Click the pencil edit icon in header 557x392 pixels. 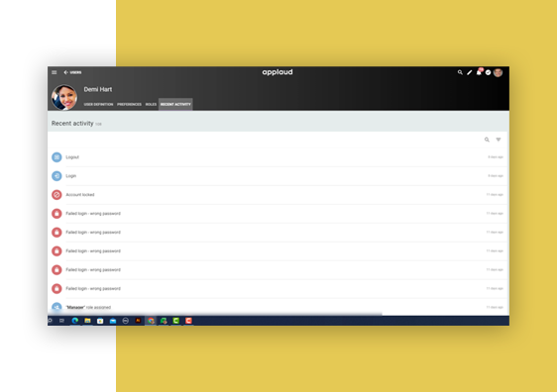(x=469, y=72)
